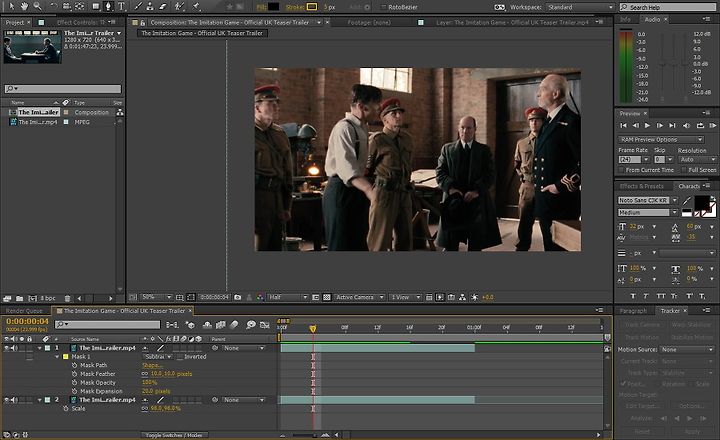Select the Selection arrow tool
Screen dimensions: 720x440
11,6
